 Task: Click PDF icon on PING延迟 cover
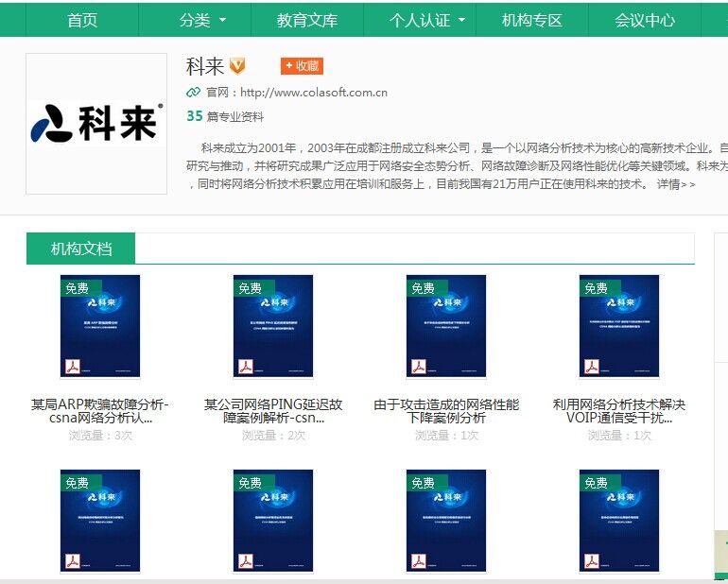(245, 367)
